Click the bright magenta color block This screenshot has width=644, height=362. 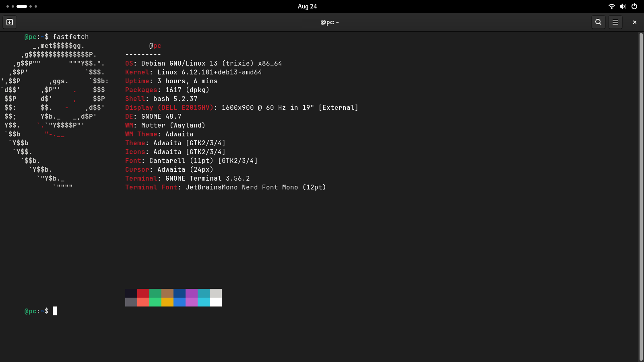tap(192, 302)
